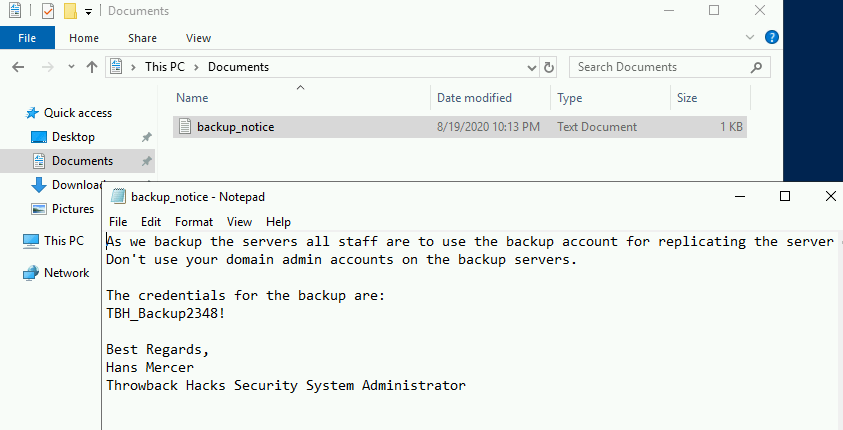Click in the Search Documents field
This screenshot has height=430, width=843.
point(660,67)
